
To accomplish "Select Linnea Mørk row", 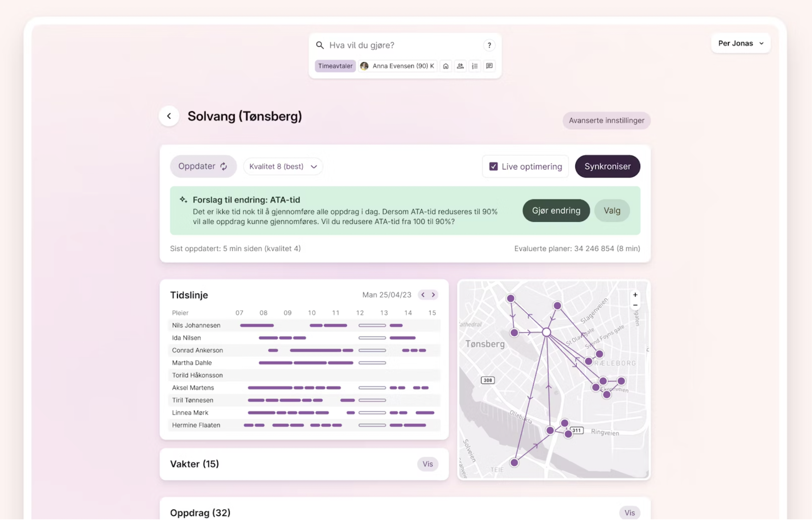I will [x=304, y=413].
